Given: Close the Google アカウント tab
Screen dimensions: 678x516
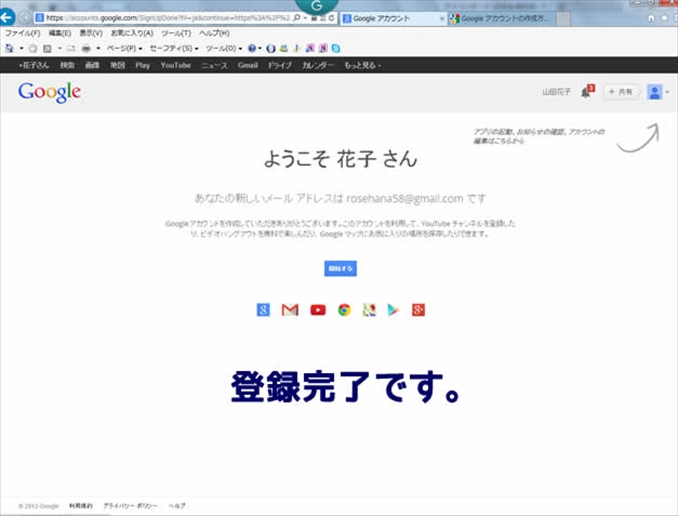Looking at the screenshot, I should (441, 19).
